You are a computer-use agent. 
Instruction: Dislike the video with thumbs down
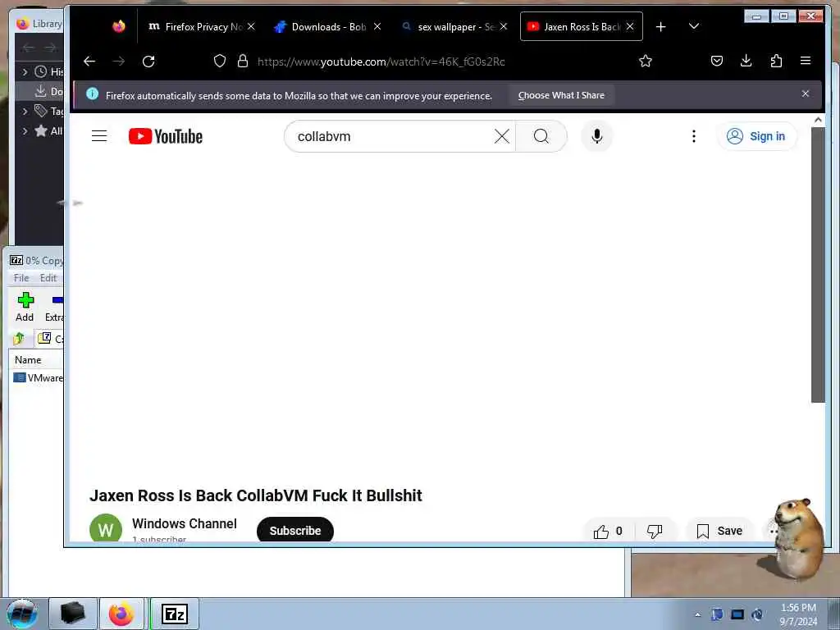[655, 531]
